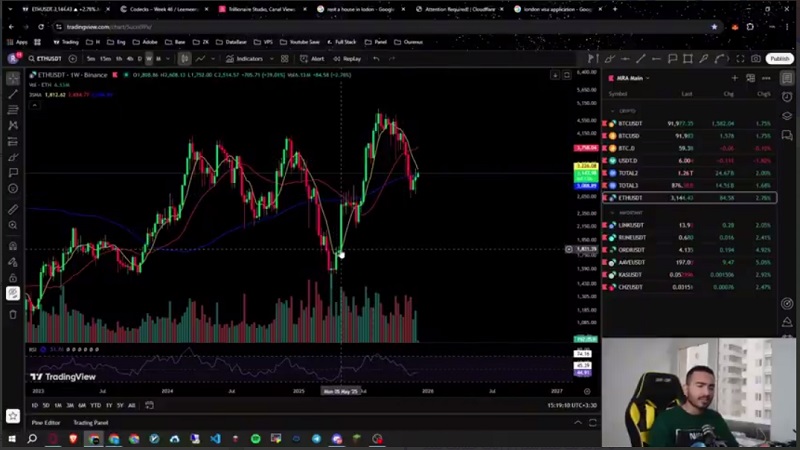Image resolution: width=800 pixels, height=450 pixels.
Task: Take a chart snapshot with camera icon
Action: click(756, 59)
